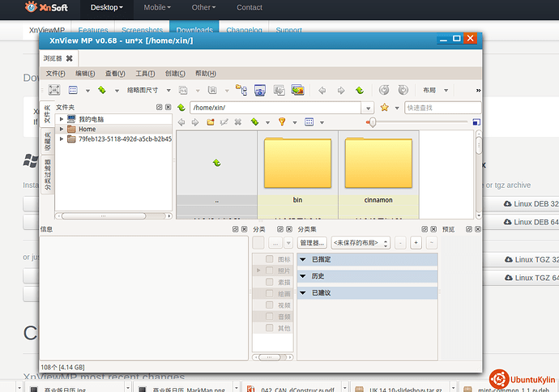Viewport: 559px width, 392px height.
Task: Open the 布局 layout dropdown
Action: tap(433, 90)
